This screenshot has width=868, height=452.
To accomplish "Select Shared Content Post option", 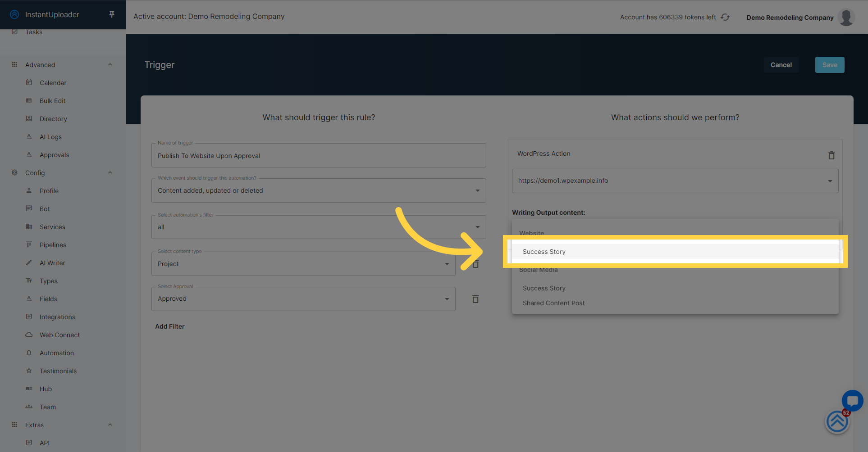I will (675, 303).
